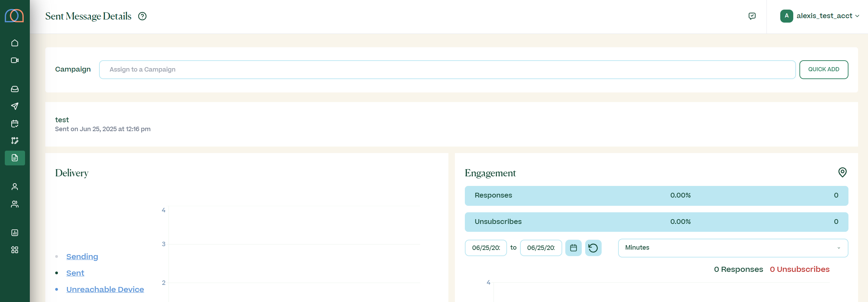Toggle the Unreachable Device legend link

tap(105, 289)
